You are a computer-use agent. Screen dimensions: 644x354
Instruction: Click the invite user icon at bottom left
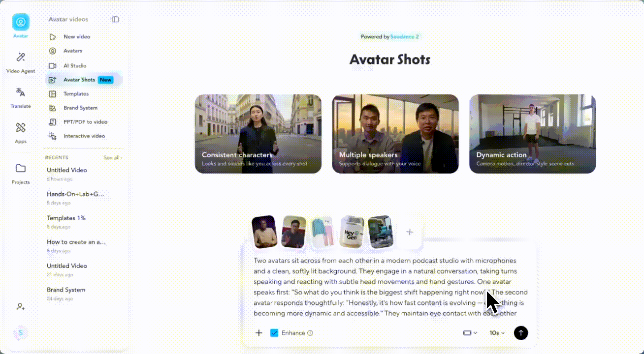pos(21,307)
